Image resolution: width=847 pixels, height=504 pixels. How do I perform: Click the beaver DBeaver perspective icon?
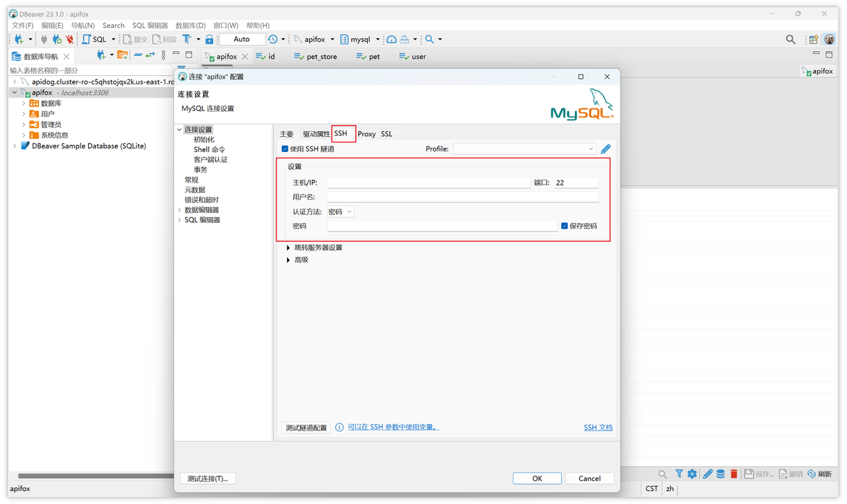pyautogui.click(x=829, y=40)
